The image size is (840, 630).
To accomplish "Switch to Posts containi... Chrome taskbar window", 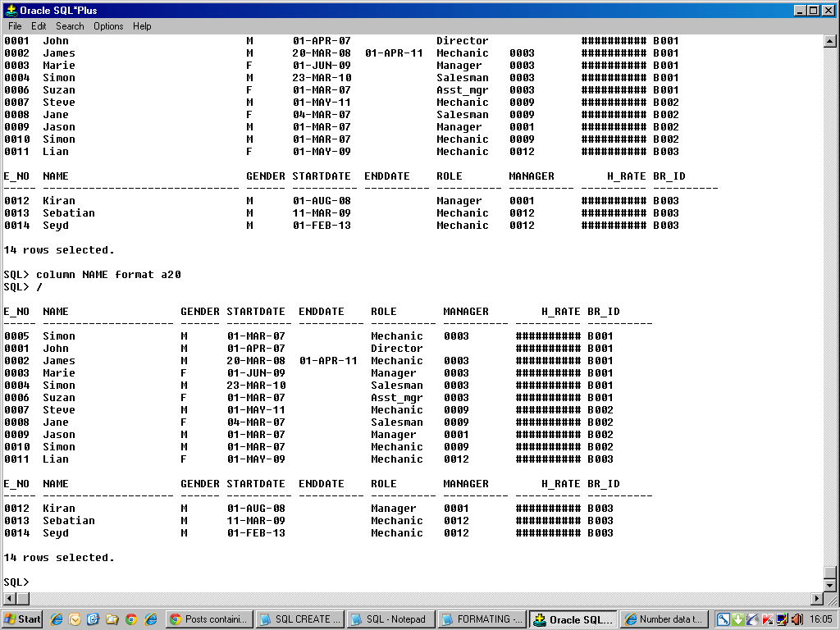I will tap(209, 619).
